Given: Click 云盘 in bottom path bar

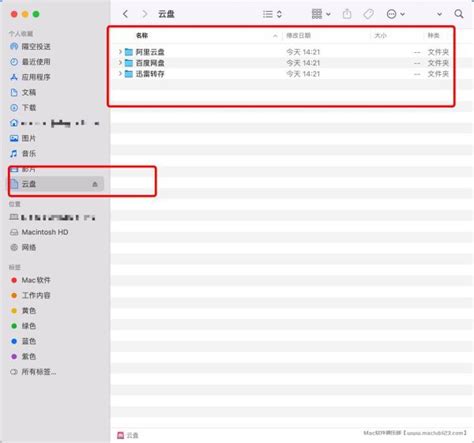Looking at the screenshot, I should pos(128,435).
